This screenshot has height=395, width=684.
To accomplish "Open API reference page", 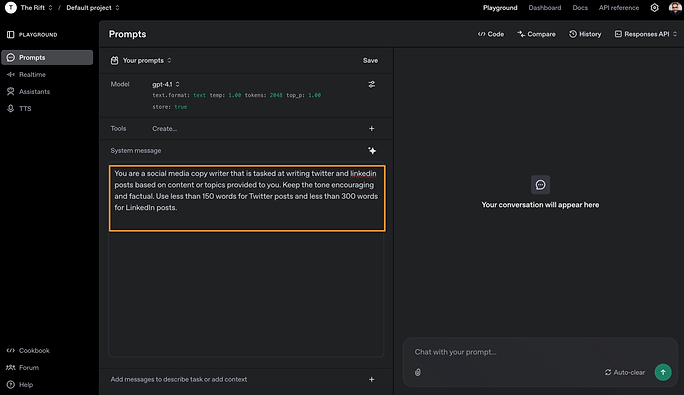I will [619, 7].
